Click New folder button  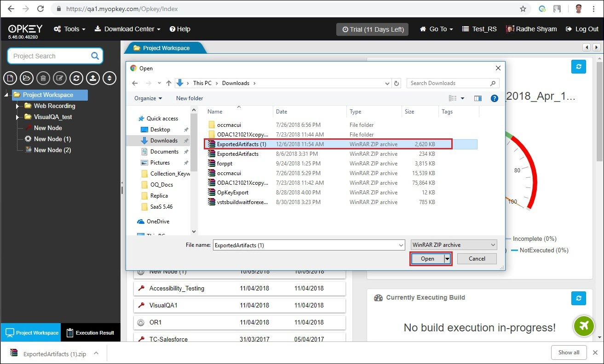point(190,98)
